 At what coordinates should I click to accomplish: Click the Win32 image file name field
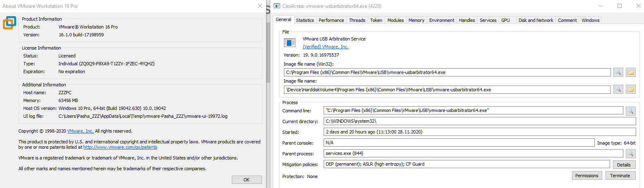(x=447, y=72)
